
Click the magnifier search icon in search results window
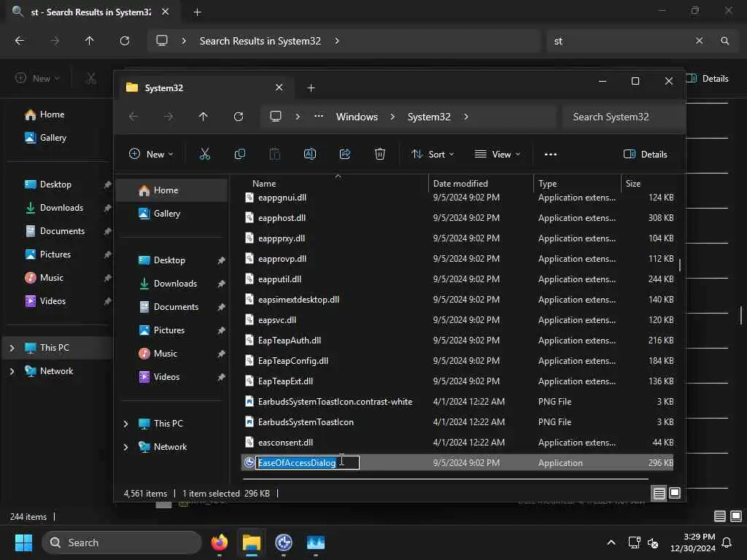(x=724, y=41)
